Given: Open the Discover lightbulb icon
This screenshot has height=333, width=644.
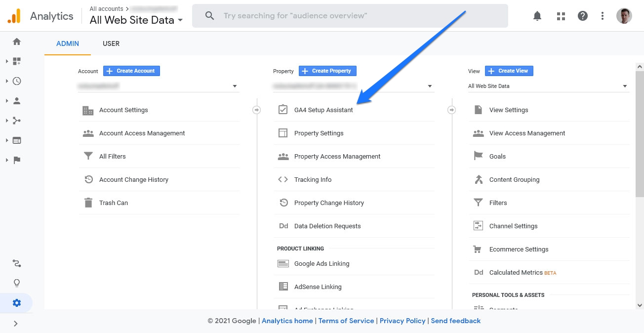Looking at the screenshot, I should [17, 283].
